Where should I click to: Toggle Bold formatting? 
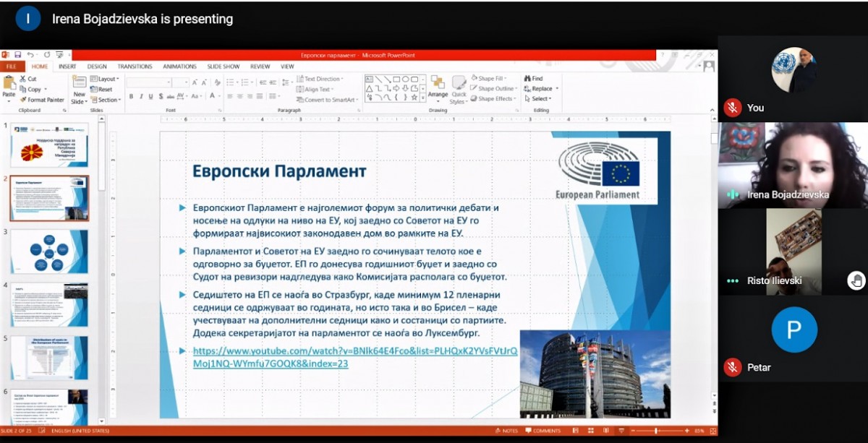click(x=131, y=96)
